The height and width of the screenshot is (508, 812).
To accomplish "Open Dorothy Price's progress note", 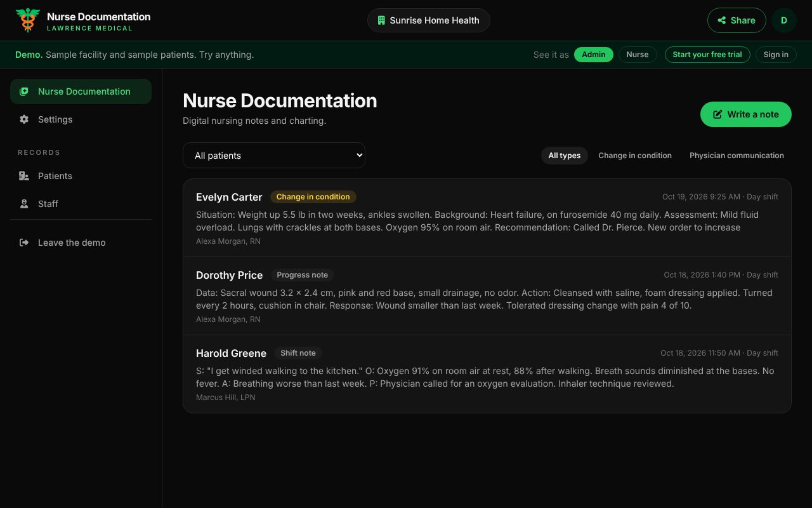I will point(487,296).
